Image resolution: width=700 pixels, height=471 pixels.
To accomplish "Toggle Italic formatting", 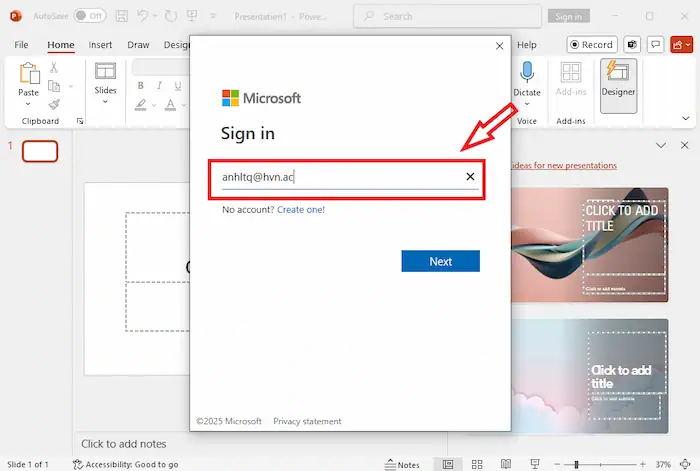I will click(x=159, y=86).
